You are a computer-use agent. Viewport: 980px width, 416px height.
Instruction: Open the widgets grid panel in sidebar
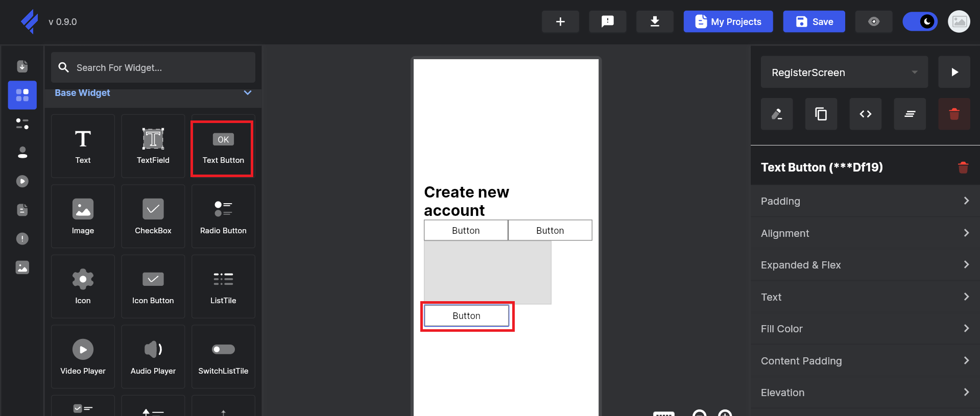coord(22,95)
